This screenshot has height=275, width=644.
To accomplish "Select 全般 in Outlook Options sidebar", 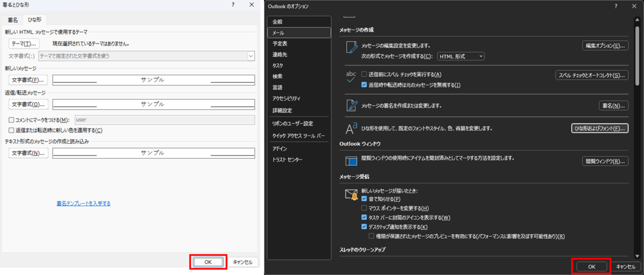I will (299, 21).
